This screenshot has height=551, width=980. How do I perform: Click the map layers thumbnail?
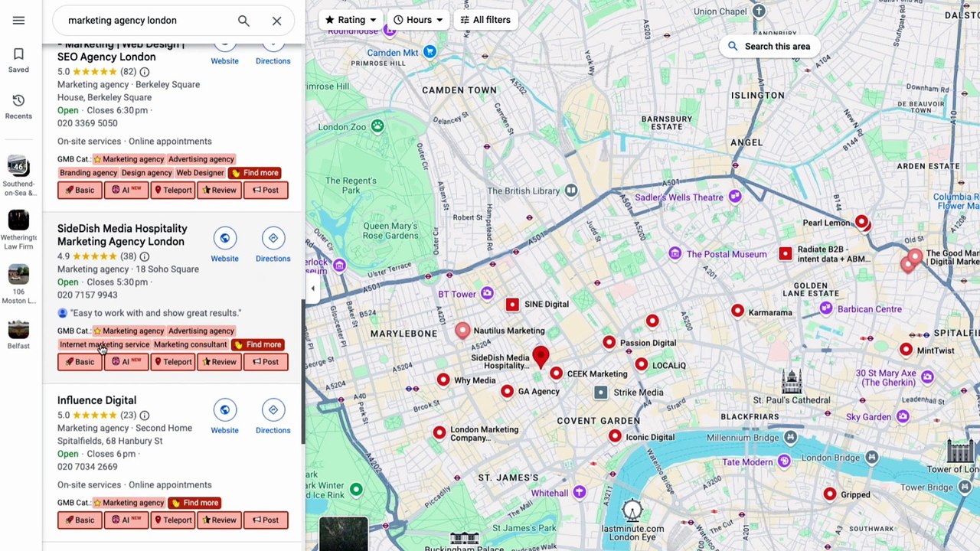click(x=344, y=534)
